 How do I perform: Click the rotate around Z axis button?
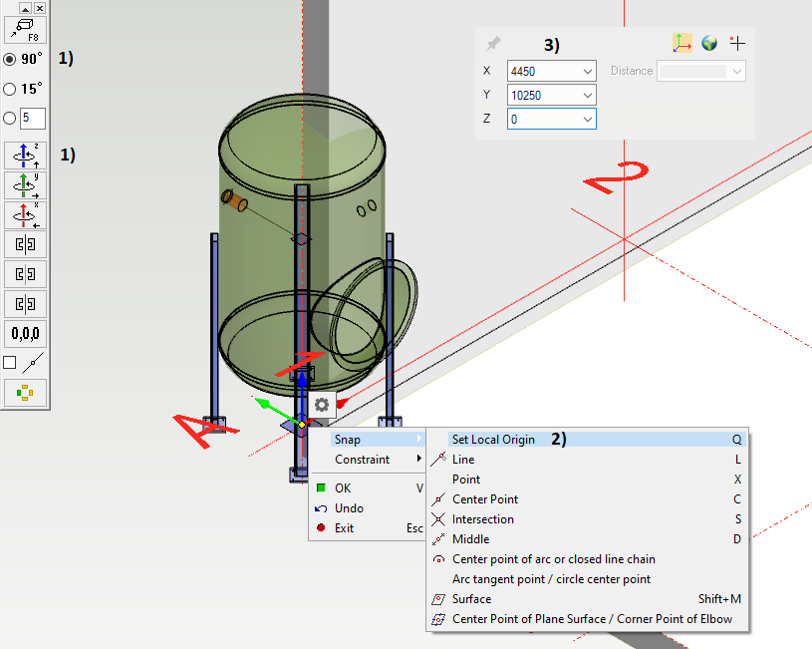[x=25, y=155]
